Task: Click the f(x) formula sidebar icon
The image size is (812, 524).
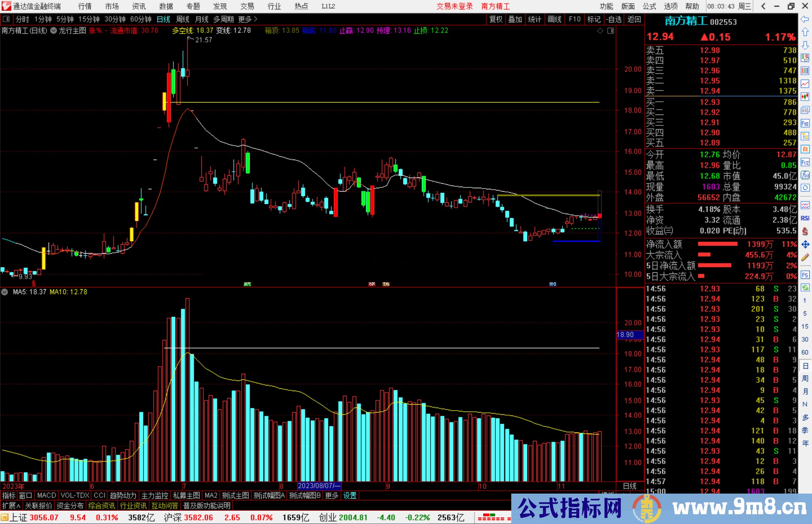Action: click(805, 175)
